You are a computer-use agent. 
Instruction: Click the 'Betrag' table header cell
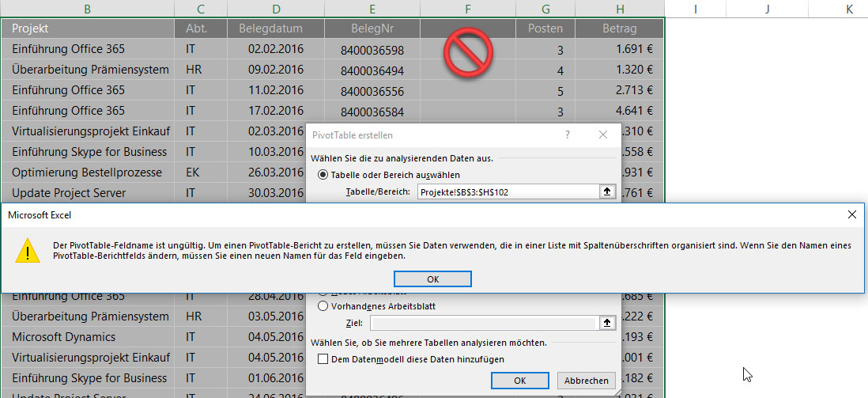point(619,28)
